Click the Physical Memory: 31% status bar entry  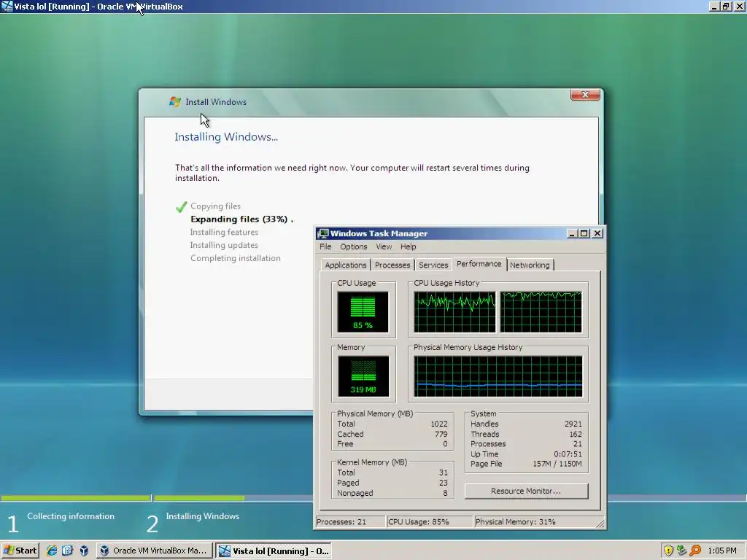pyautogui.click(x=535, y=522)
